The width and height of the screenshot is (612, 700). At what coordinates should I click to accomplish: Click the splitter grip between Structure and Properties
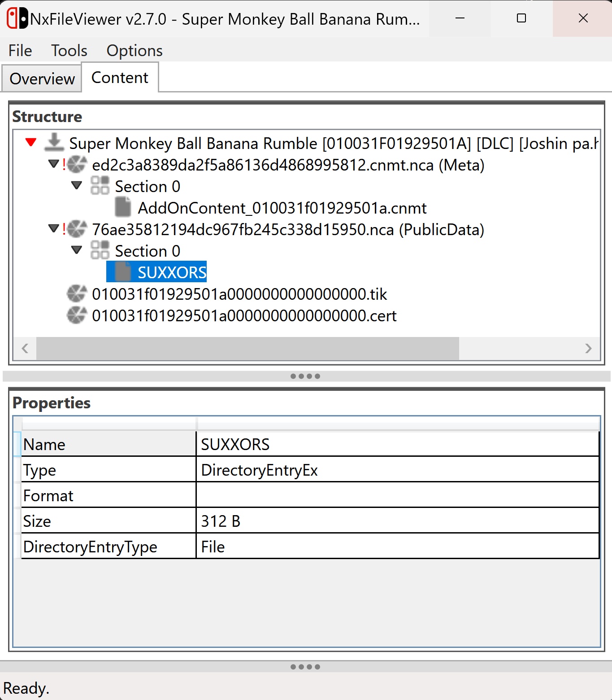[x=305, y=376]
